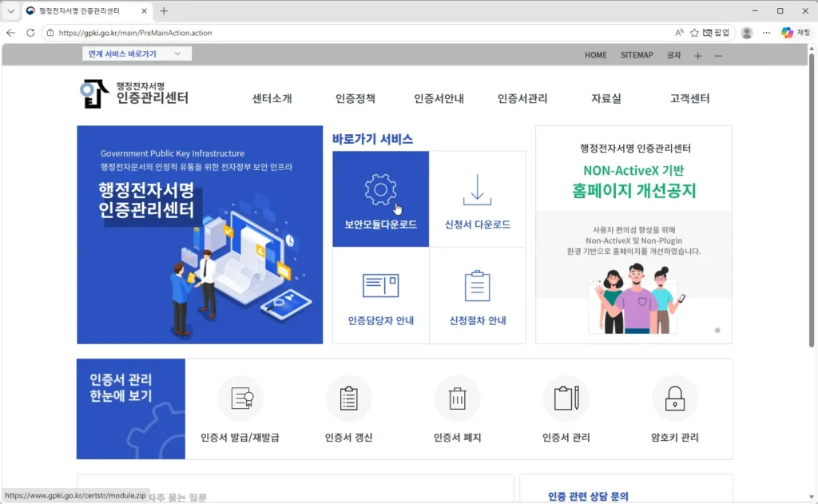Image resolution: width=818 pixels, height=504 pixels.
Task: Open the 인증서 폐지 trash icon
Action: tap(457, 399)
